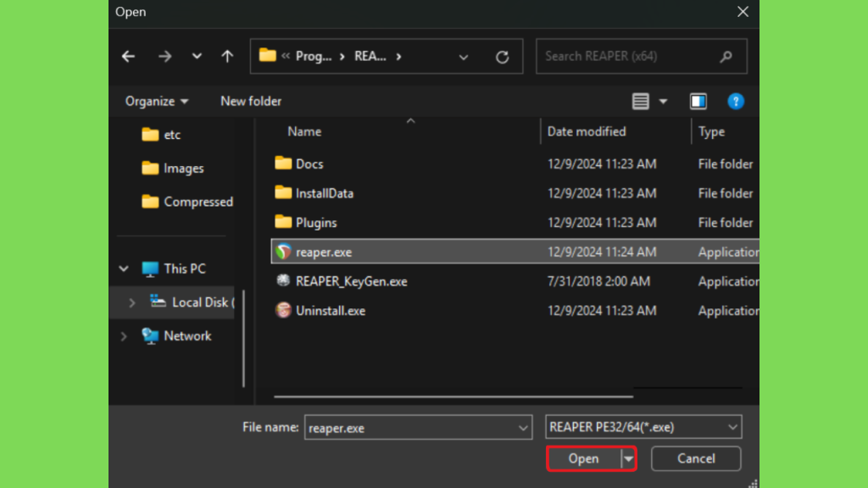Select the Uninstall.exe file

pyautogui.click(x=331, y=310)
